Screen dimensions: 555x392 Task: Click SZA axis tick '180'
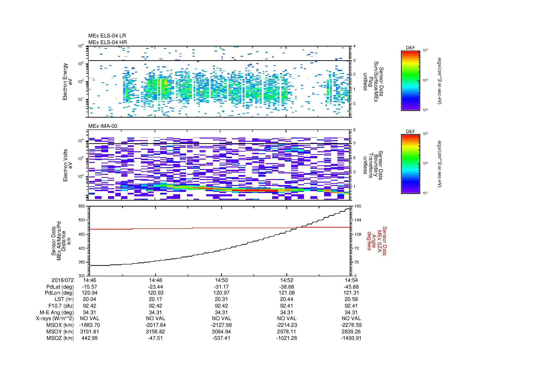tap(357, 206)
